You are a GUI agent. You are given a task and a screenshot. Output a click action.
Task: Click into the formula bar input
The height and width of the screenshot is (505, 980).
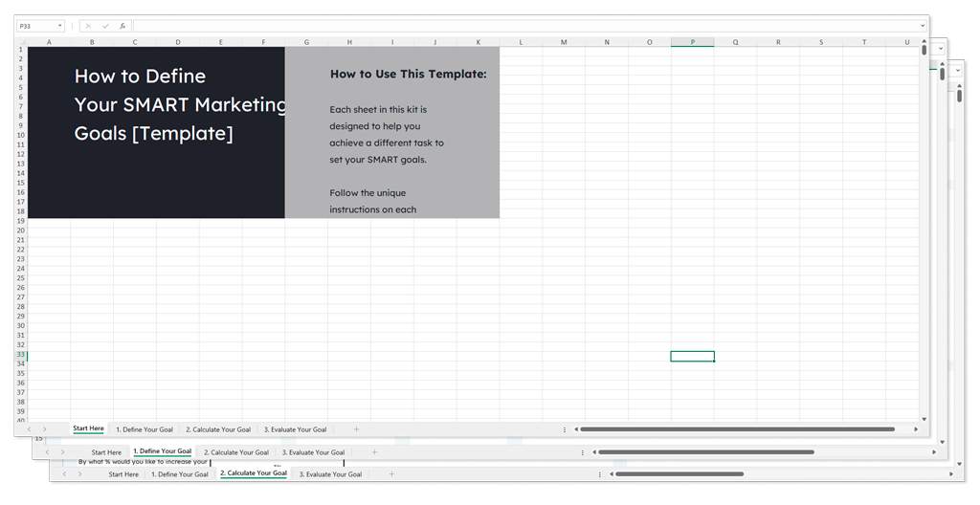click(x=525, y=26)
